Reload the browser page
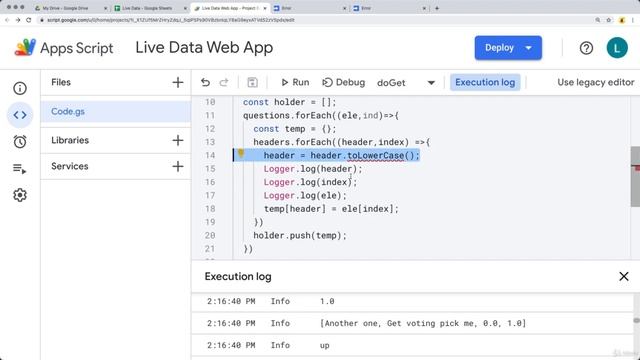 click(x=29, y=20)
